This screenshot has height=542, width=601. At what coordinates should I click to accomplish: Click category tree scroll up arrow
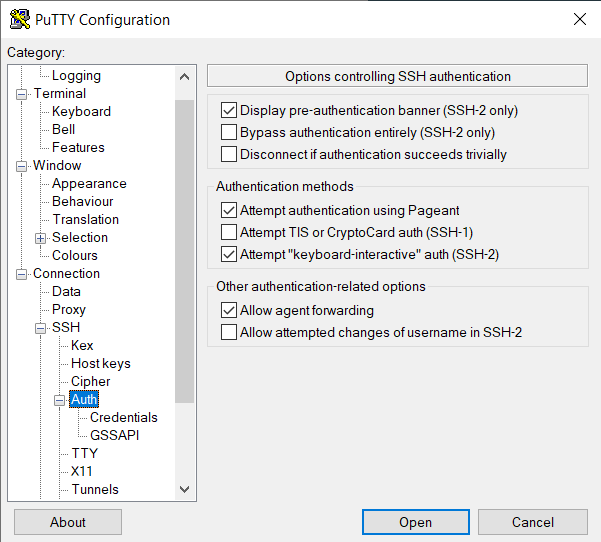(x=185, y=77)
